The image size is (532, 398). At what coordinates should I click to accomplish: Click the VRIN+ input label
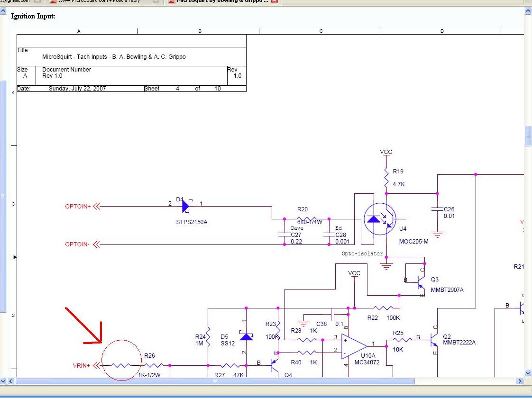(x=81, y=365)
